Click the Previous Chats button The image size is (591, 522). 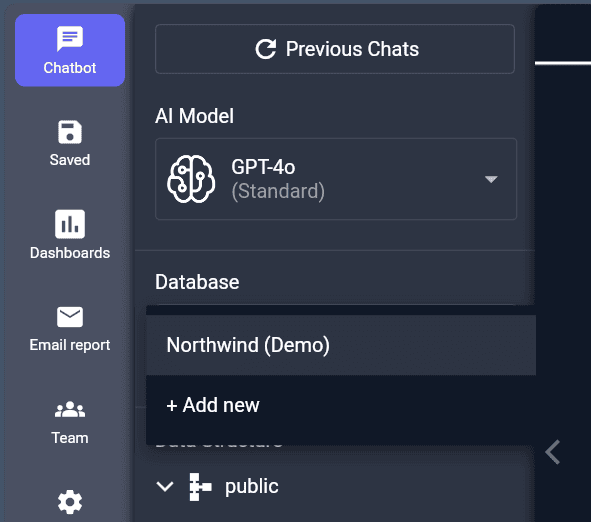tap(335, 49)
